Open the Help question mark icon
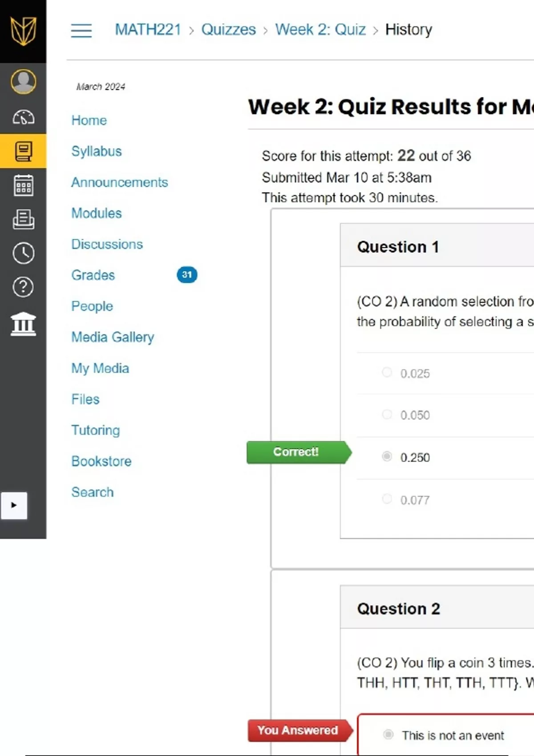Screen dimensions: 534x756 [23, 287]
